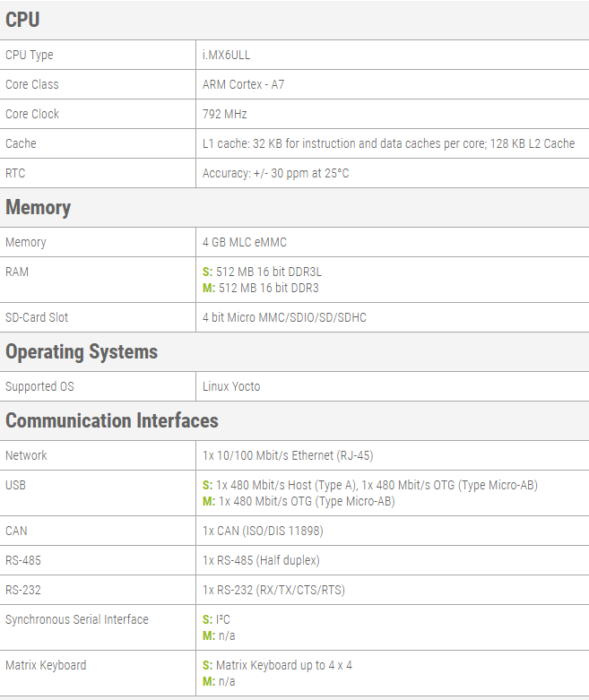
Task: Click the 'SD-Card Slot' label
Action: pyautogui.click(x=37, y=317)
